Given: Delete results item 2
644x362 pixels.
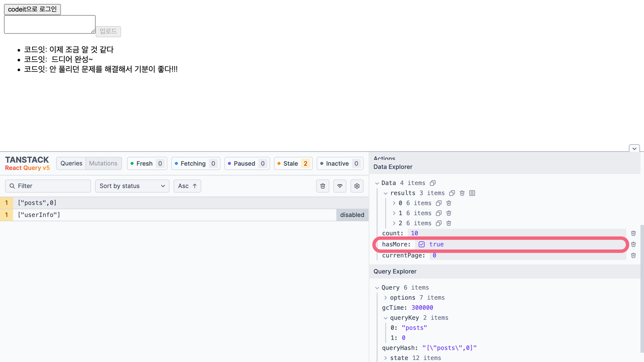Looking at the screenshot, I should coord(449,223).
